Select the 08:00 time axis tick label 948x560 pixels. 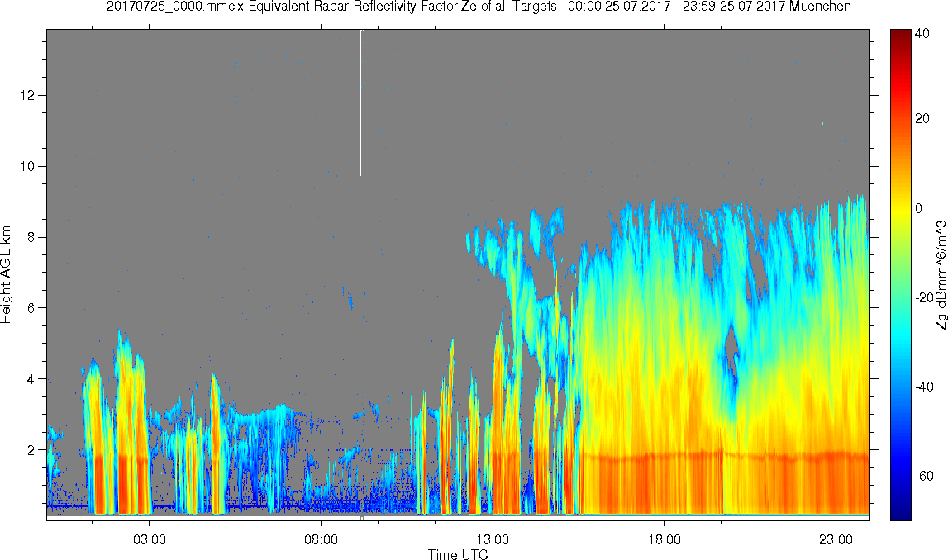tap(321, 539)
